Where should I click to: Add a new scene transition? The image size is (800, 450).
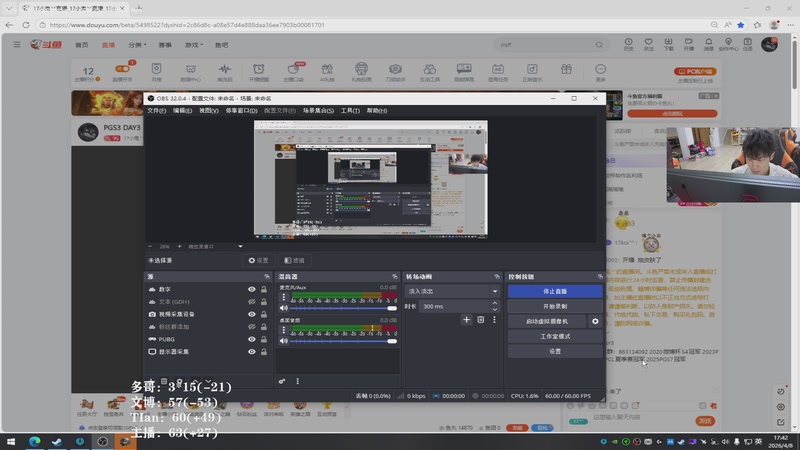click(x=466, y=319)
